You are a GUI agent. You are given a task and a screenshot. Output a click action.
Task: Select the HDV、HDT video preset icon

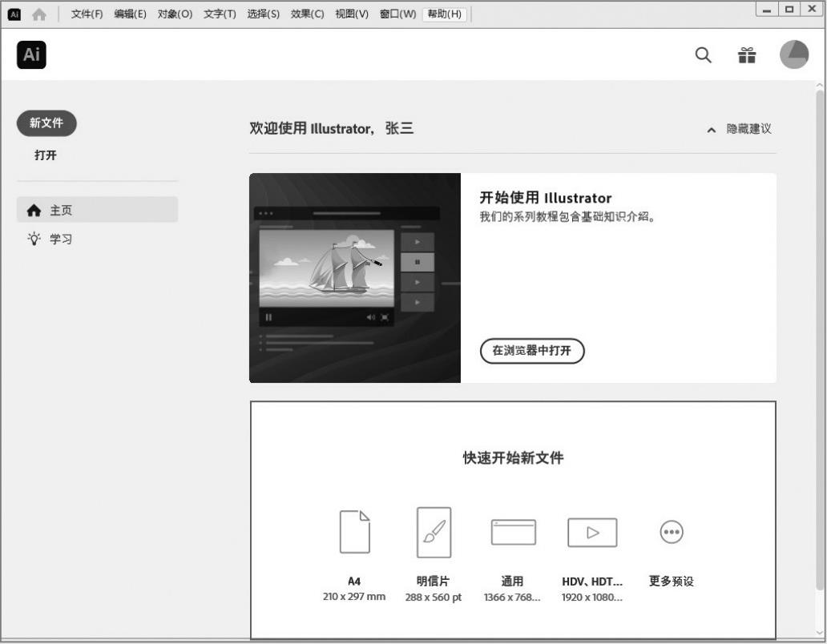coord(592,533)
